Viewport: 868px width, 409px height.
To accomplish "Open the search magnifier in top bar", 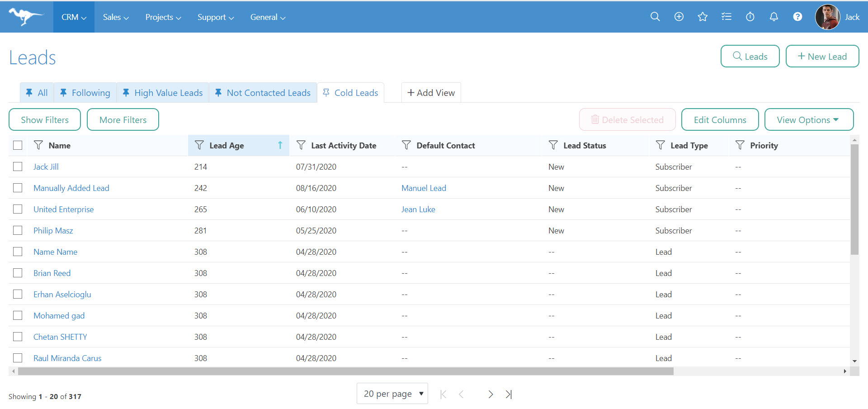I will 655,17.
